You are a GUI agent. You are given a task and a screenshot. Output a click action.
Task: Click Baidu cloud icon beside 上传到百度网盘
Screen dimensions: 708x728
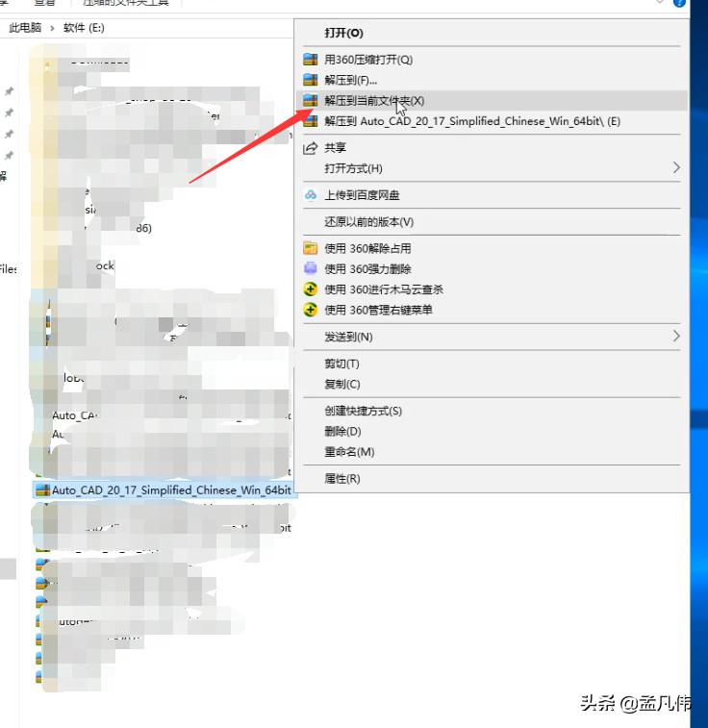[x=310, y=195]
